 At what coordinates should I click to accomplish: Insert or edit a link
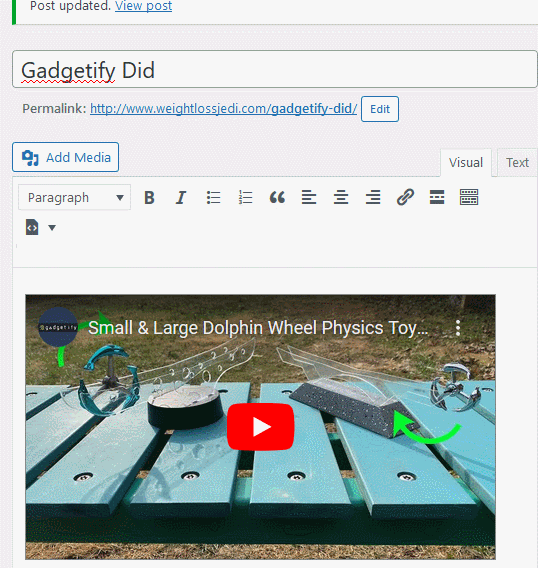405,197
